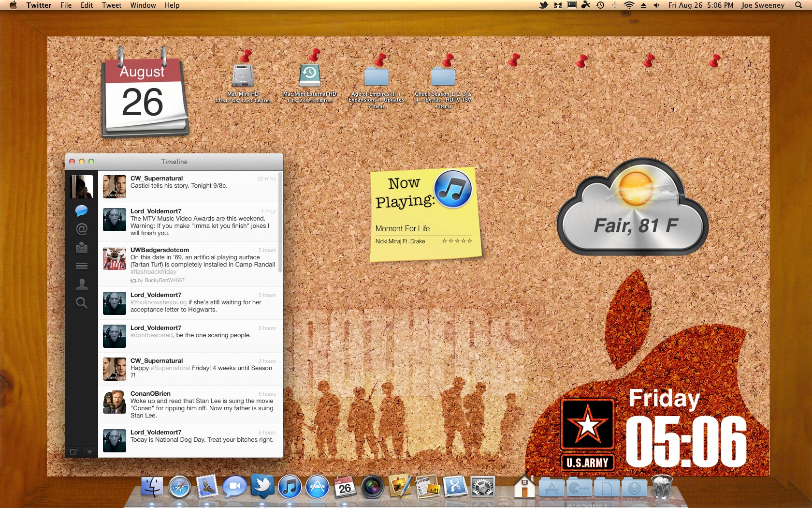
Task: Click UWBadgersdotcom mascot avatar
Action: 115,258
